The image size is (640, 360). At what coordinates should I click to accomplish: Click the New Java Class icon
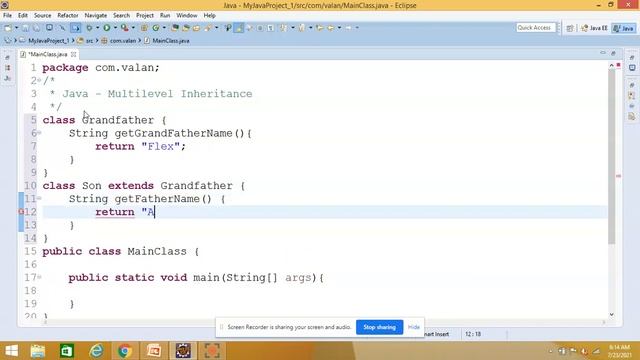156,28
